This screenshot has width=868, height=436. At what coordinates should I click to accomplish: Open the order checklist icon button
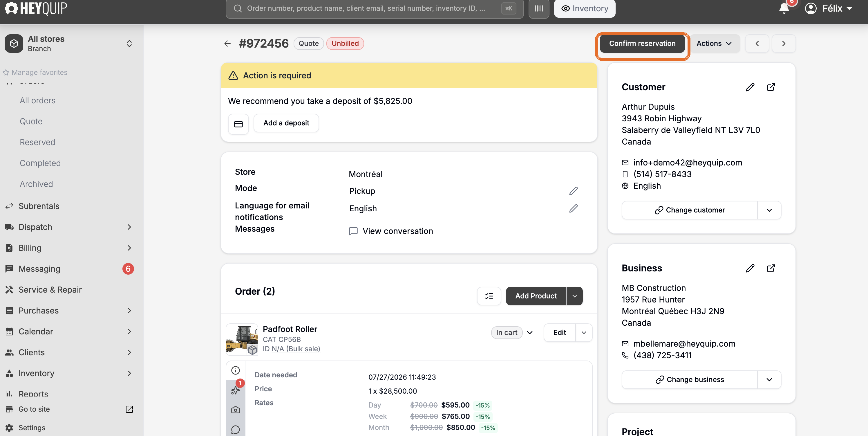pos(489,296)
